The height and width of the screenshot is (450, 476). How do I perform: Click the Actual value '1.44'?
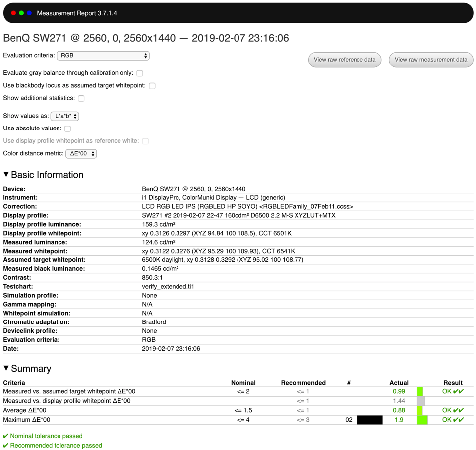399,401
